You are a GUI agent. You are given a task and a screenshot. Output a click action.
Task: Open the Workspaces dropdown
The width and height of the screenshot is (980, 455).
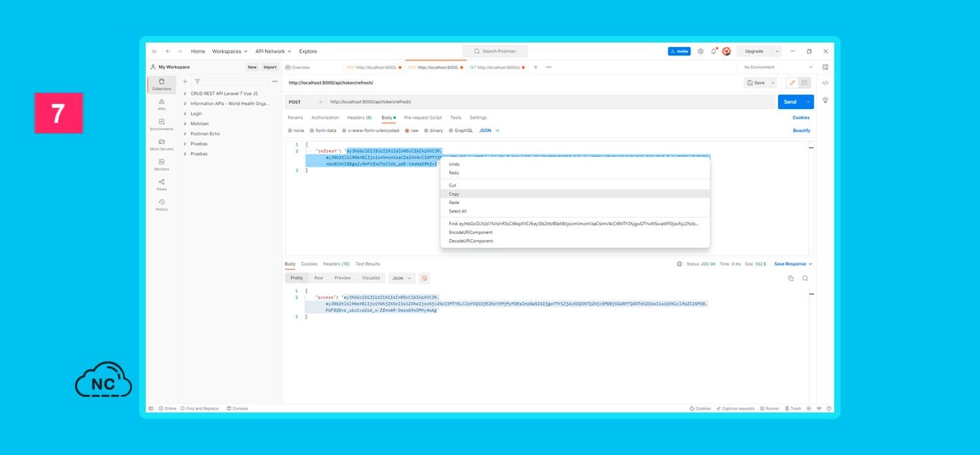[230, 51]
